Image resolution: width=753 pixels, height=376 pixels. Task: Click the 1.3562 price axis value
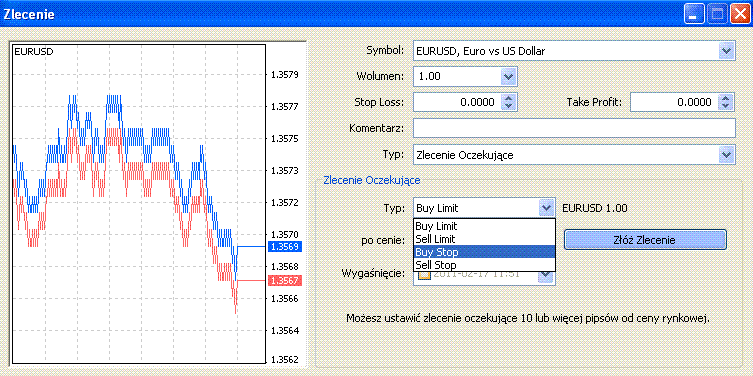(x=285, y=360)
